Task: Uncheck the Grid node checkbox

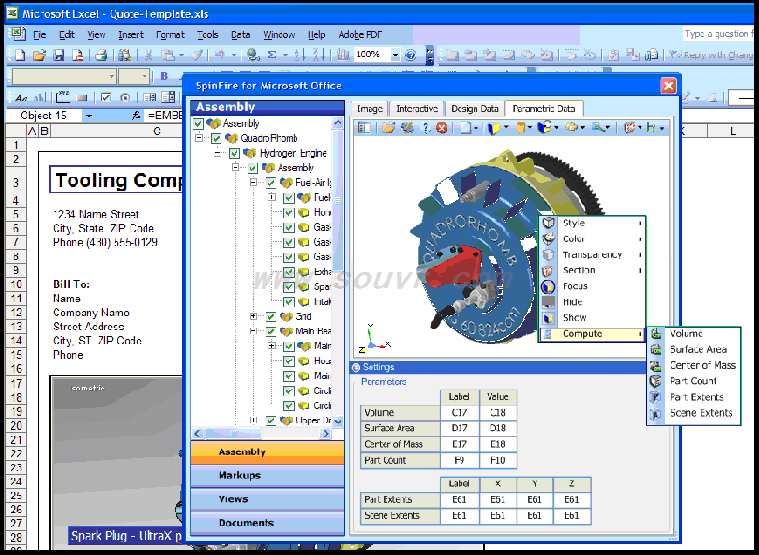Action: (269, 316)
